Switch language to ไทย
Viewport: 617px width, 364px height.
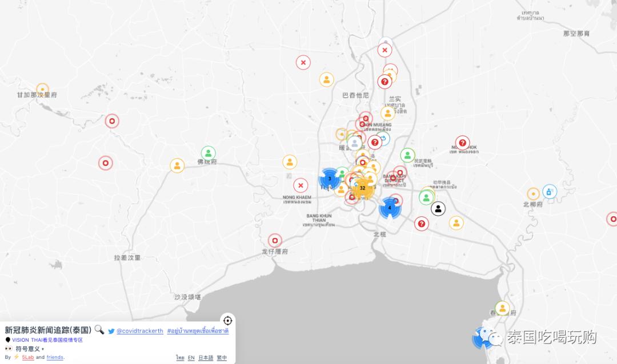pyautogui.click(x=180, y=357)
